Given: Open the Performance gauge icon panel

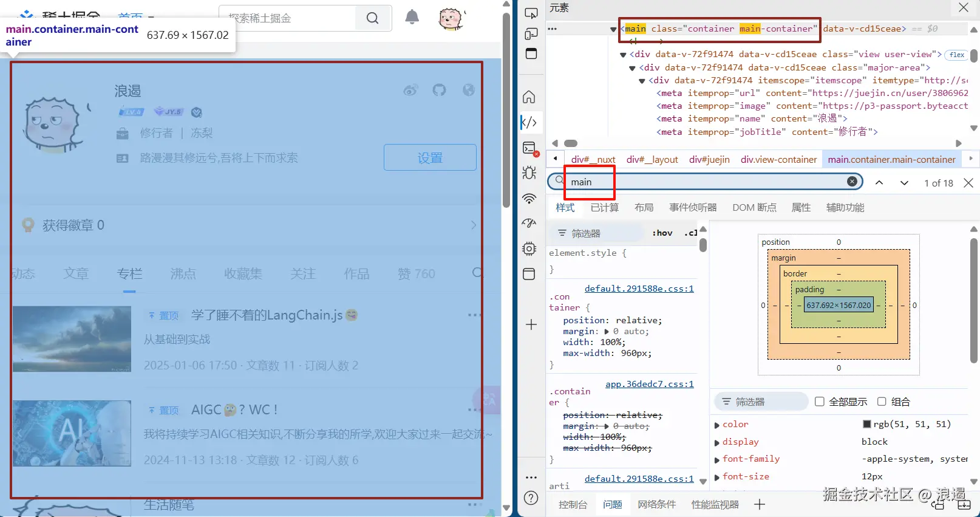Looking at the screenshot, I should (x=529, y=223).
